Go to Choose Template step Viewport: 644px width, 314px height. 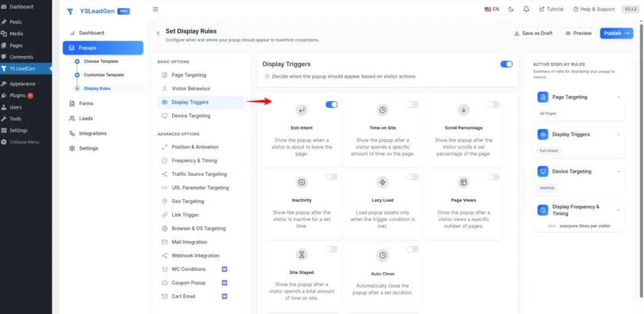(101, 62)
